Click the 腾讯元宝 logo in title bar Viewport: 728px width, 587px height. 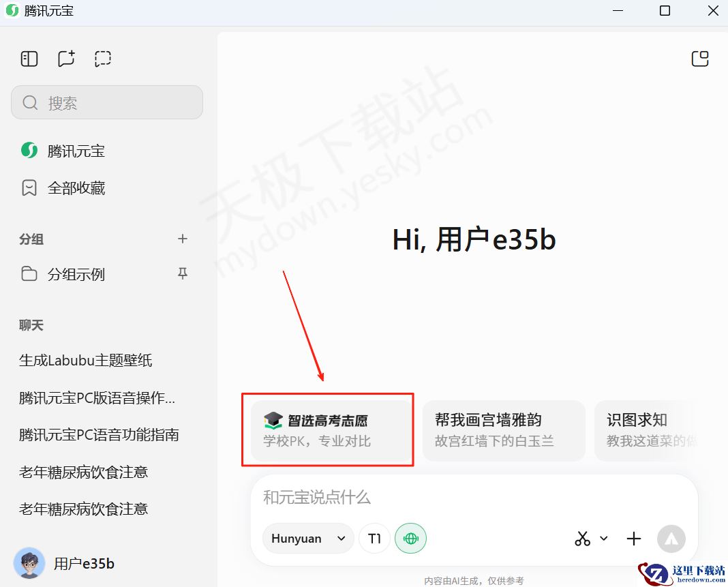[x=12, y=10]
